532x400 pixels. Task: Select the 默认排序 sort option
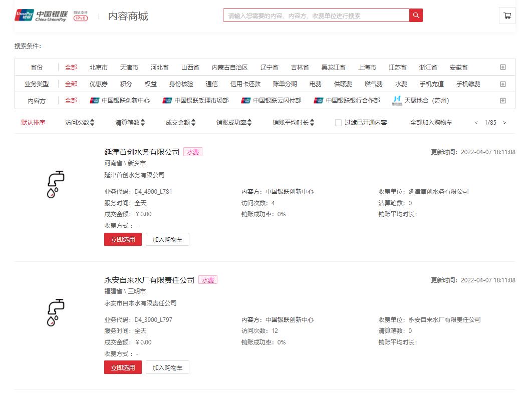tap(33, 122)
